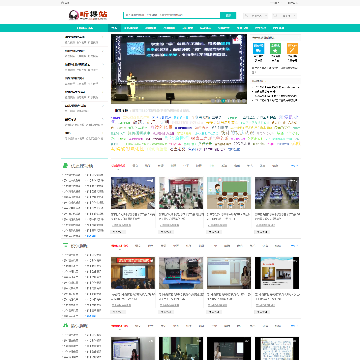Click the orange square pencil icon
Image resolution: width=360 pixels, height=360 pixels.
click(x=292, y=49)
